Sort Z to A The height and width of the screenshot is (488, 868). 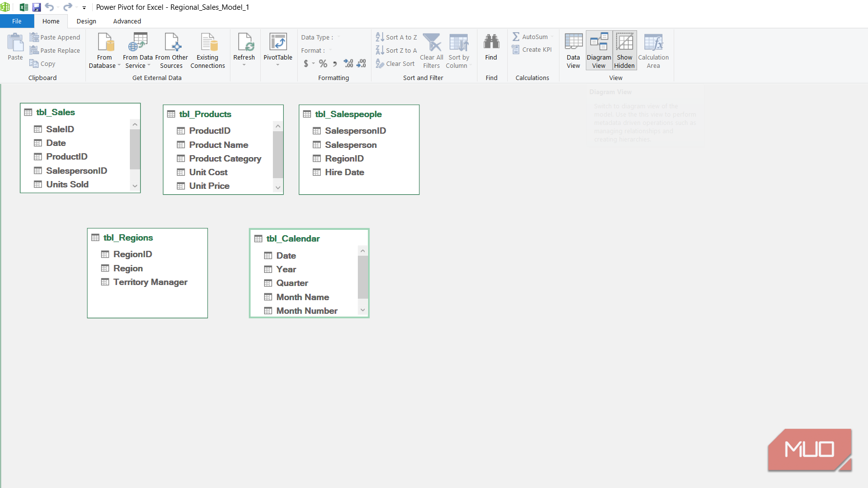pos(396,50)
